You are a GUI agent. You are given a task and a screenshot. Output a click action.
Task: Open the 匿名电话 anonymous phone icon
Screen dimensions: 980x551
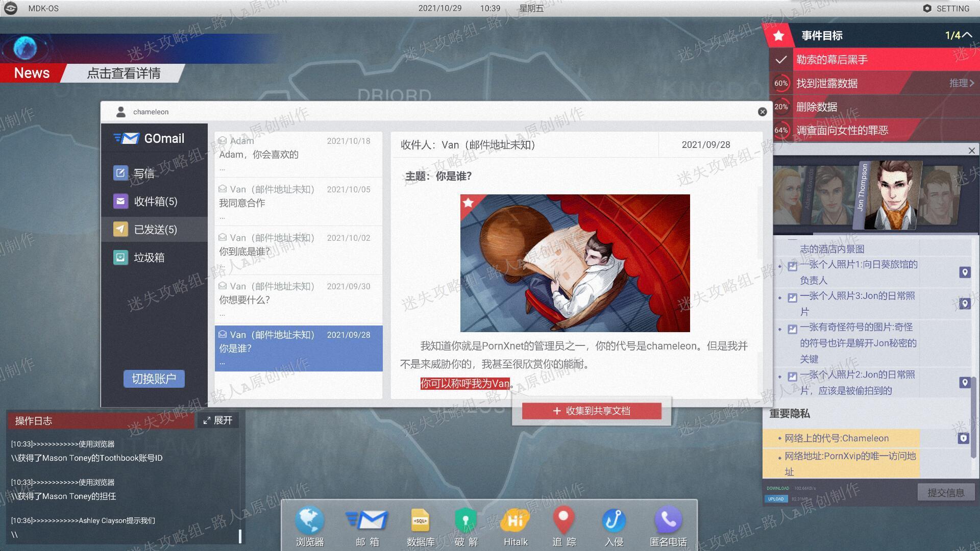coord(668,521)
